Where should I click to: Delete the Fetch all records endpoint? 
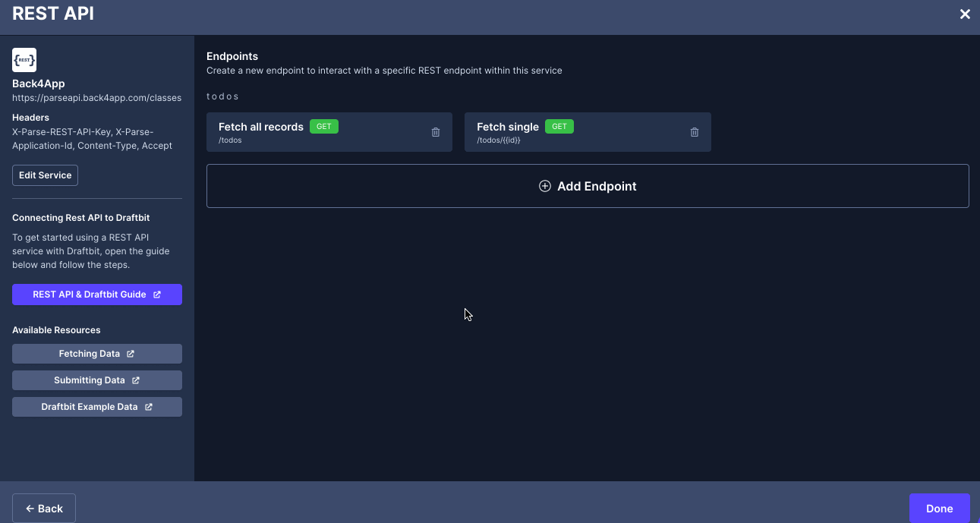tap(436, 132)
